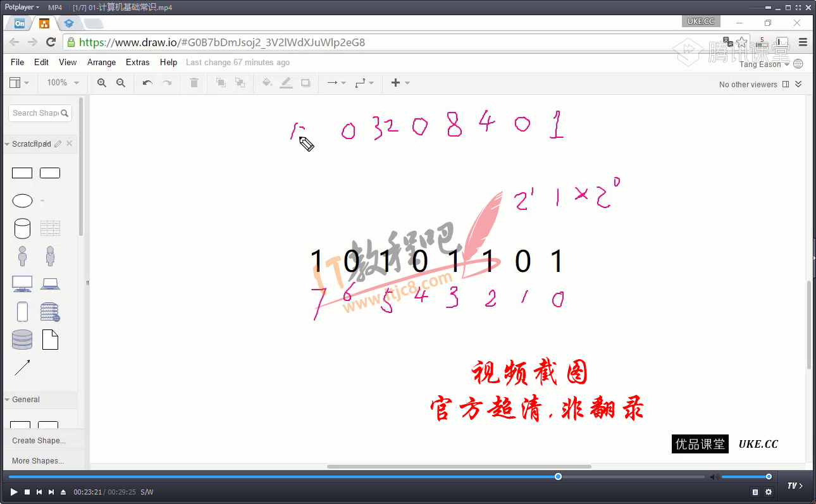
Task: Close the Scratchpad section with X
Action: pos(70,144)
